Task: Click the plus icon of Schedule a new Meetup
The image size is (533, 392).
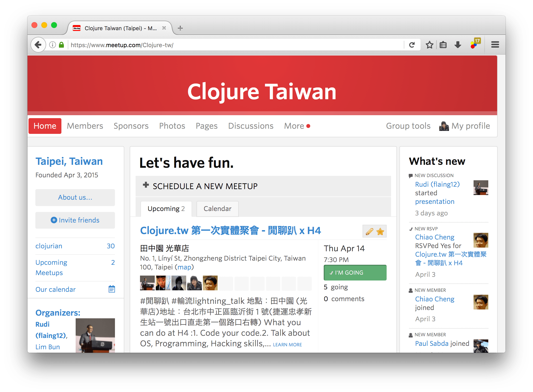Action: pos(146,185)
